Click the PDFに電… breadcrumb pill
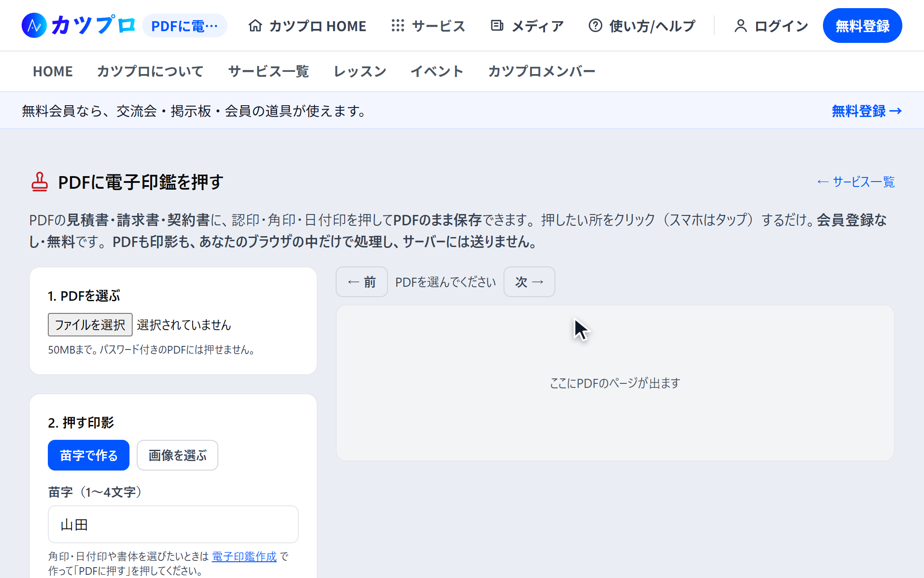 (185, 26)
